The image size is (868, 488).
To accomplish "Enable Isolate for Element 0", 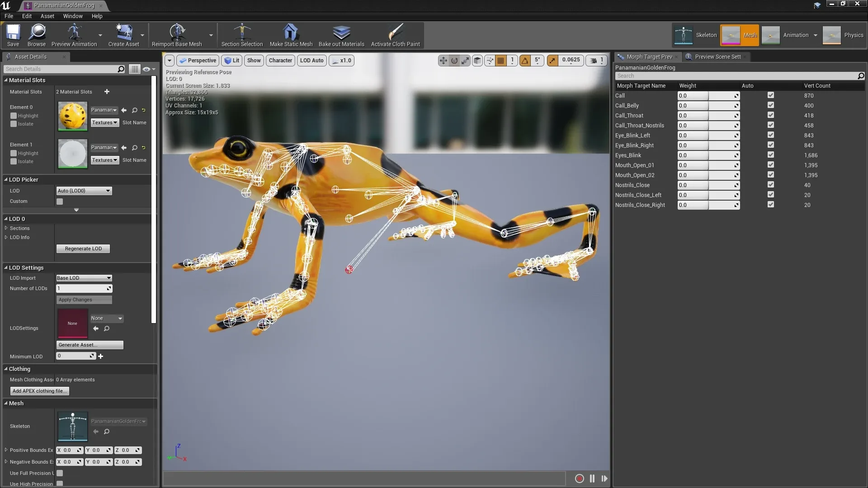I will (x=14, y=124).
